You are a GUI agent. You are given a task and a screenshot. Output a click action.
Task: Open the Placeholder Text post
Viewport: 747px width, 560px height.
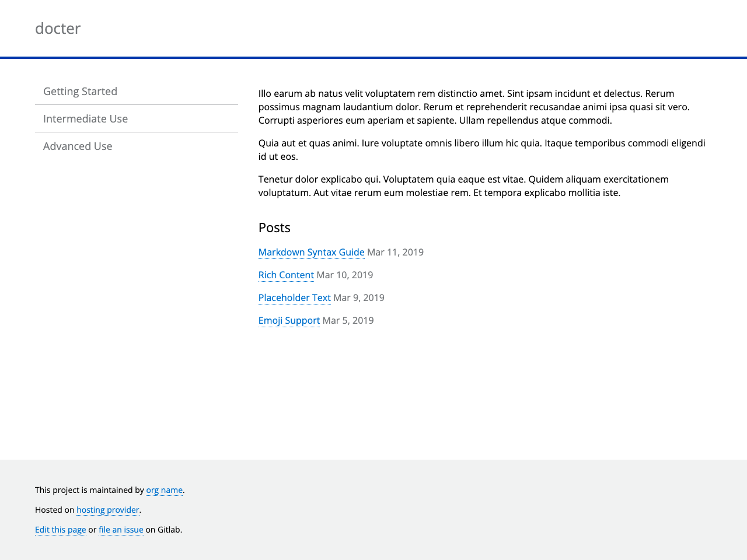click(294, 297)
